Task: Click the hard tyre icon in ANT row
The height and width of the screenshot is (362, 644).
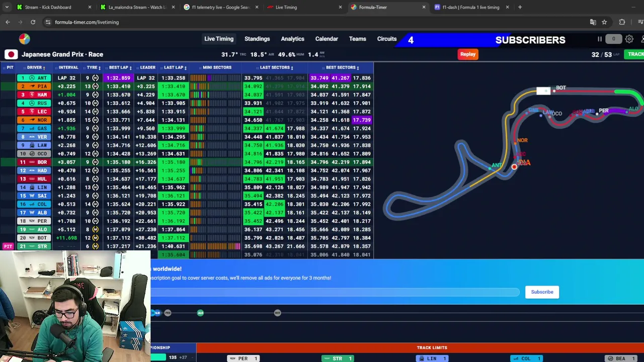Action: (x=95, y=78)
